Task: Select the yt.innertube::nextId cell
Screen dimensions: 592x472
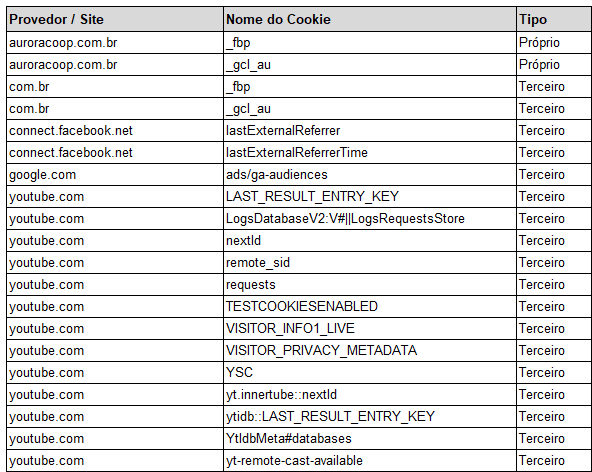Action: 370,395
